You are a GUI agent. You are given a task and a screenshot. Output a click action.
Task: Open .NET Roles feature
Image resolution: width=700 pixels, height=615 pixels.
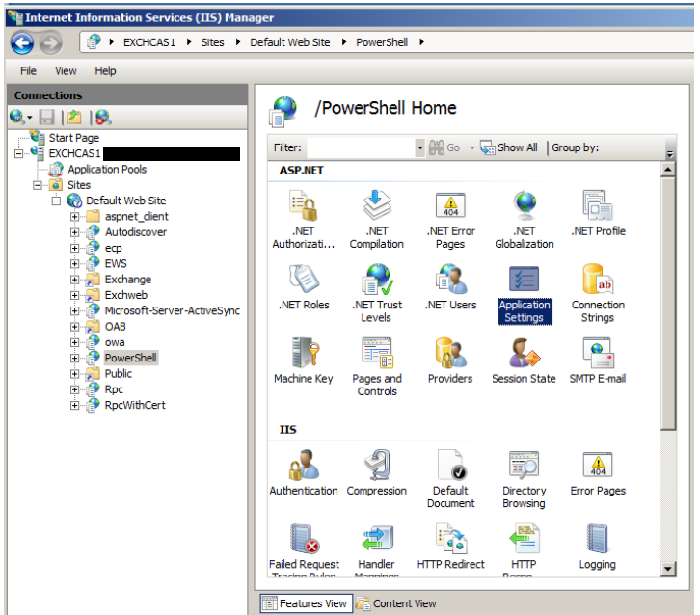(x=304, y=287)
